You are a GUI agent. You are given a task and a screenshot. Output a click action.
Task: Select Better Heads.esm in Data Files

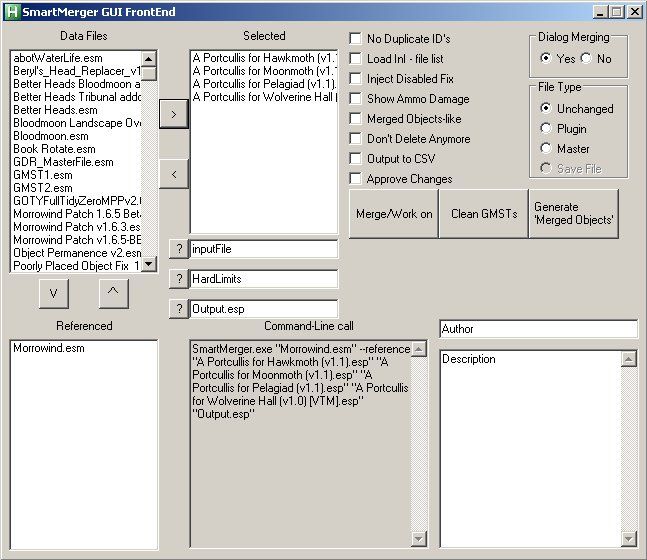(x=77, y=110)
